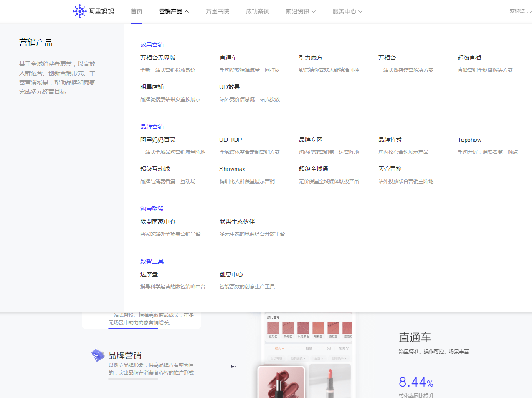532x398 pixels.
Task: Click the lipstick product thumbnail
Action: click(x=281, y=383)
